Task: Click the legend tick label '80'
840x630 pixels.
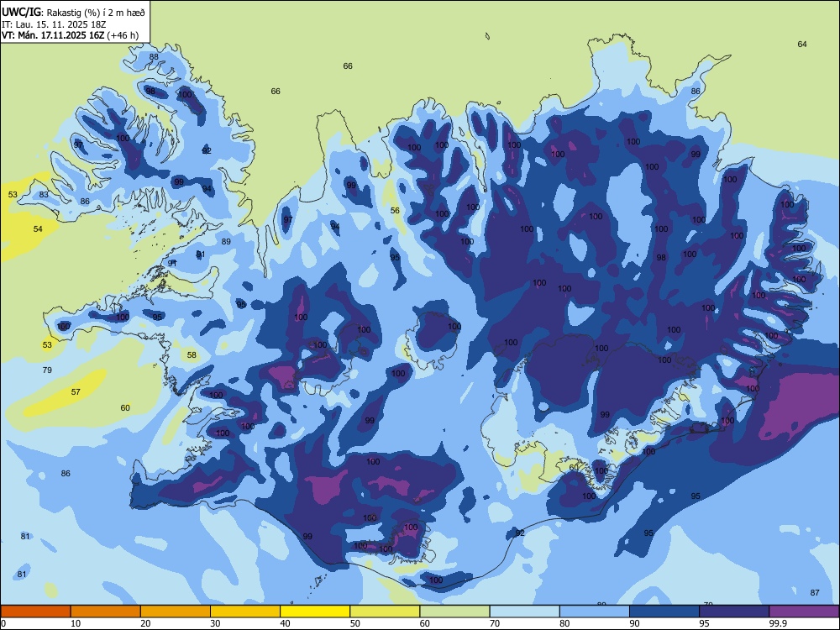Action: click(x=564, y=623)
